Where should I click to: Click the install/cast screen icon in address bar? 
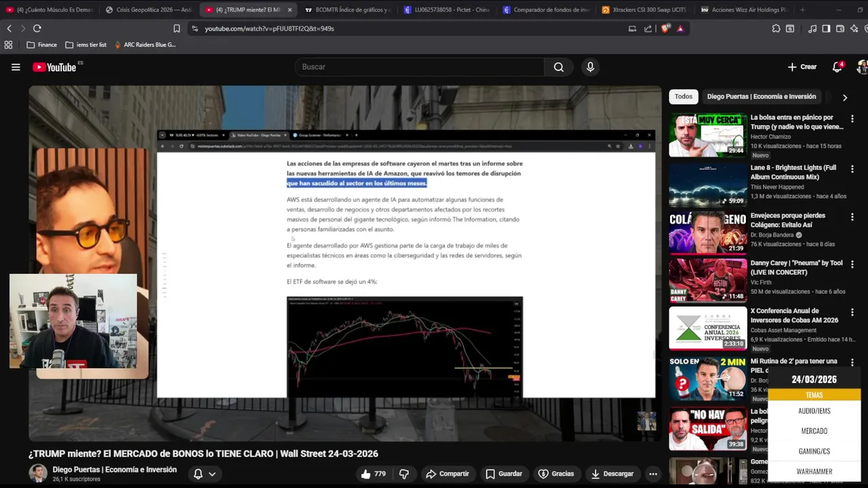[x=632, y=28]
